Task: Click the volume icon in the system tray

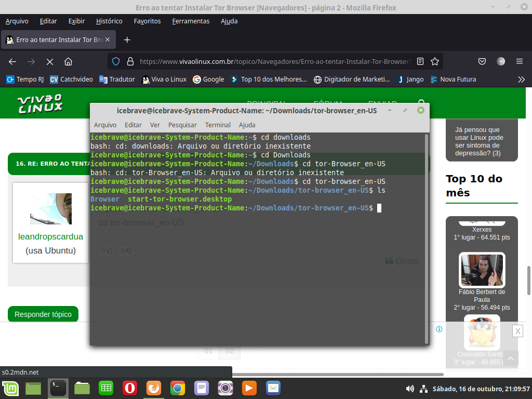Action: click(x=410, y=389)
